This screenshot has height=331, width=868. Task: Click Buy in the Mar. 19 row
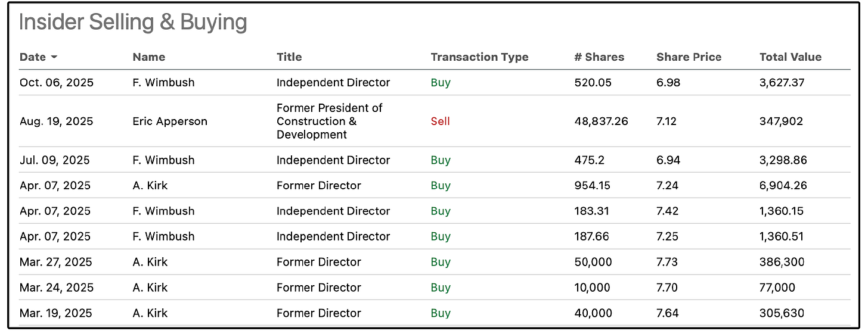[x=441, y=313]
